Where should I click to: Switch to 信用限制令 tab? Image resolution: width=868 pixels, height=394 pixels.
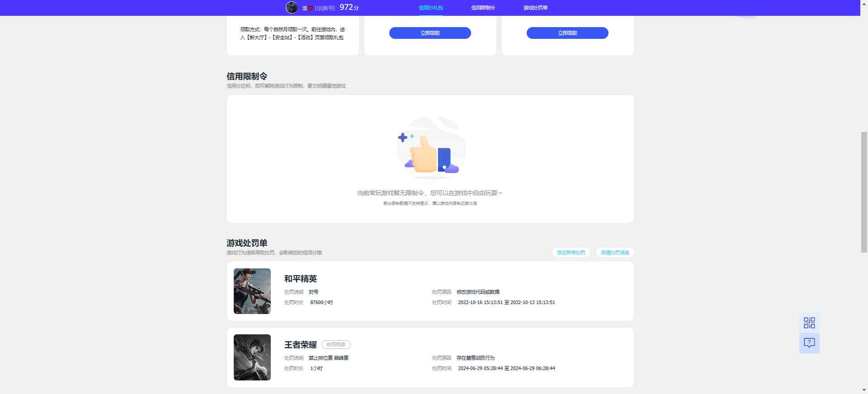coord(483,8)
